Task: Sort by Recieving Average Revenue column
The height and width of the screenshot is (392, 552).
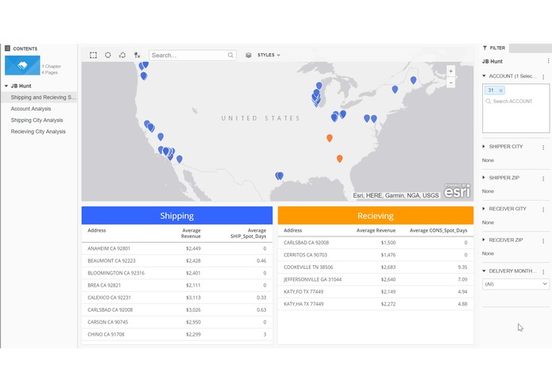Action: [376, 230]
